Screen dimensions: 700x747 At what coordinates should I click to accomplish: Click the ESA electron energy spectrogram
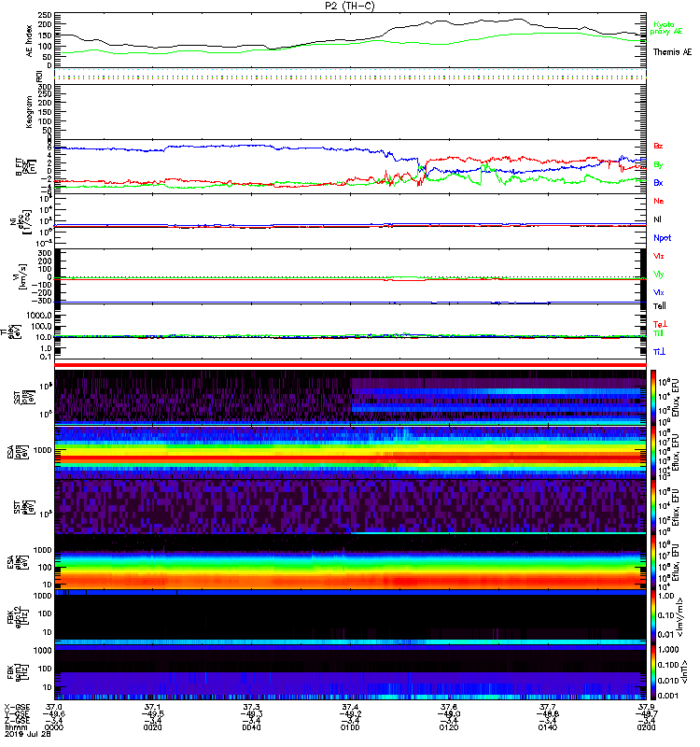[350, 562]
